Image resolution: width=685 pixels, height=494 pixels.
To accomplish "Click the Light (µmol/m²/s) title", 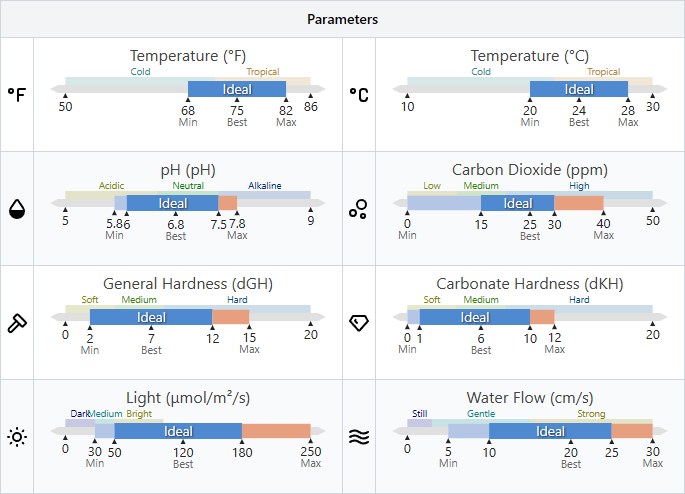I will pos(188,398).
